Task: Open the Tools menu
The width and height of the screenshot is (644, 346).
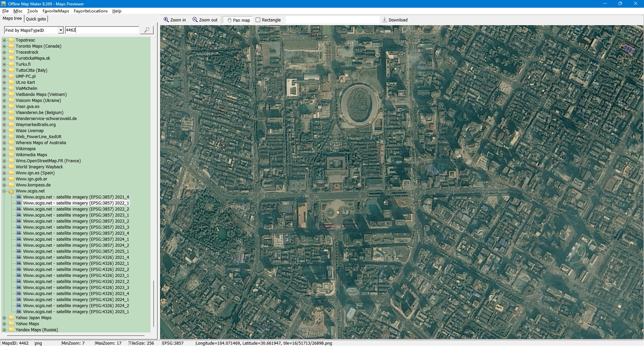Action: [x=32, y=11]
